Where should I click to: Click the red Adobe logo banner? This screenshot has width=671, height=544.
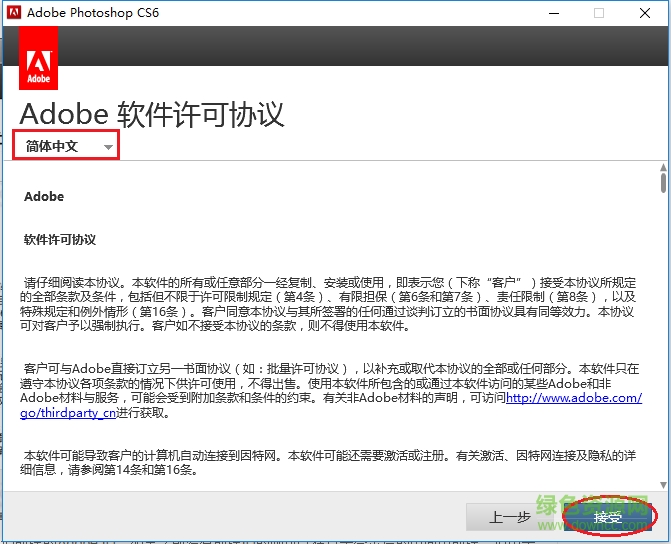(x=39, y=58)
